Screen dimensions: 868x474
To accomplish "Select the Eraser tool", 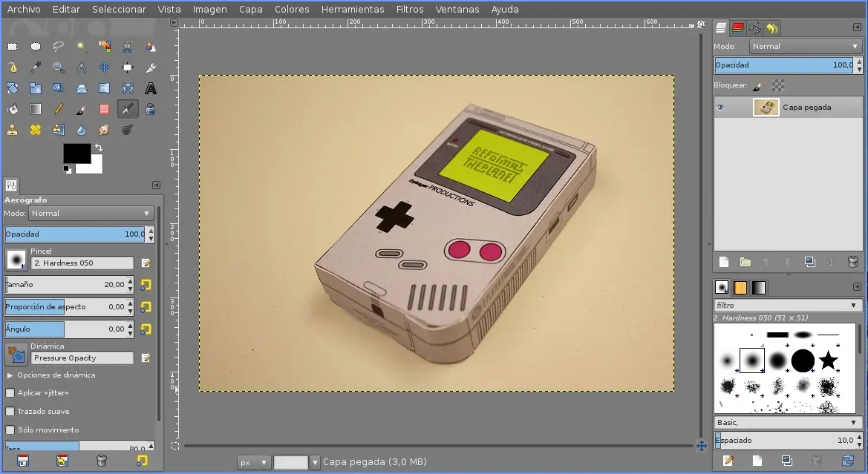I will click(104, 109).
